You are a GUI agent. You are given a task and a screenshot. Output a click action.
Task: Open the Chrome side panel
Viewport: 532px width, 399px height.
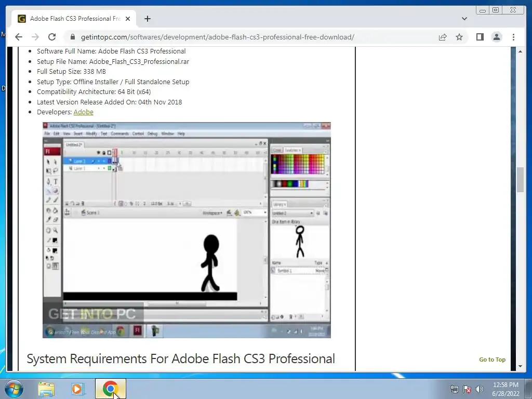(480, 37)
